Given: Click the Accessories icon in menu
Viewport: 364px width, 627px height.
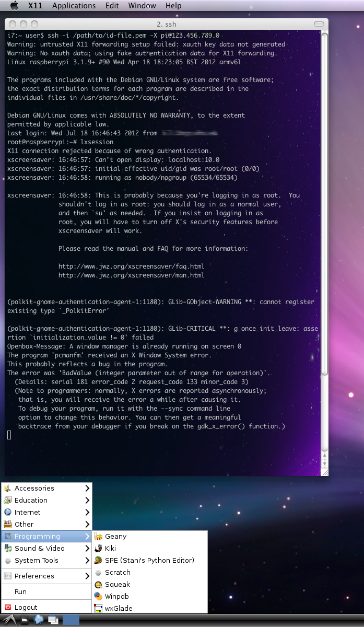Looking at the screenshot, I should [x=8, y=488].
